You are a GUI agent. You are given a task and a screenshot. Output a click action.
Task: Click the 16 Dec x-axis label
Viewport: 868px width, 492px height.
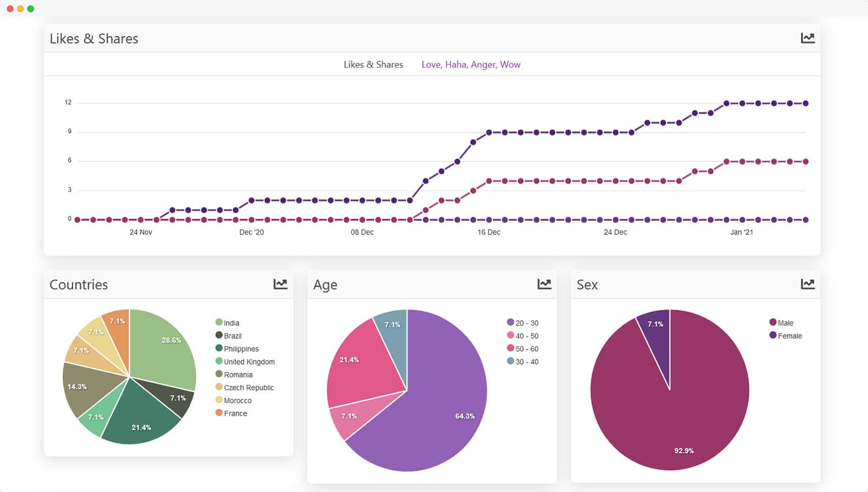tap(489, 232)
